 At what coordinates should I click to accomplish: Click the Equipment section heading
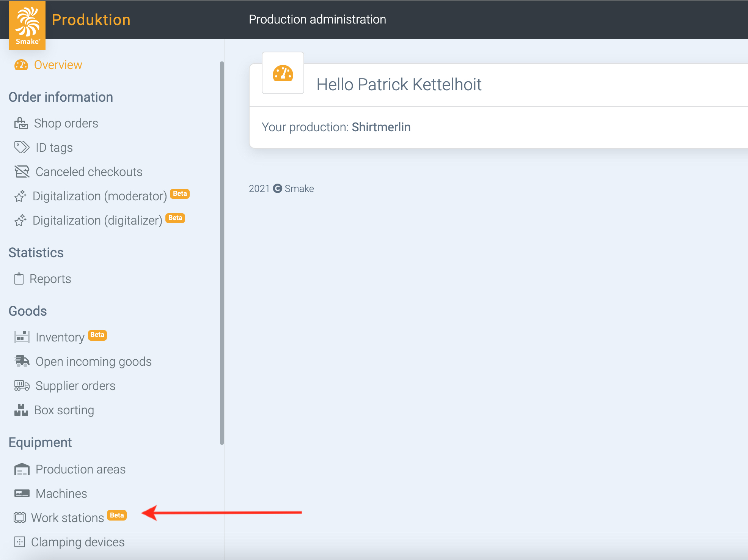click(x=40, y=442)
